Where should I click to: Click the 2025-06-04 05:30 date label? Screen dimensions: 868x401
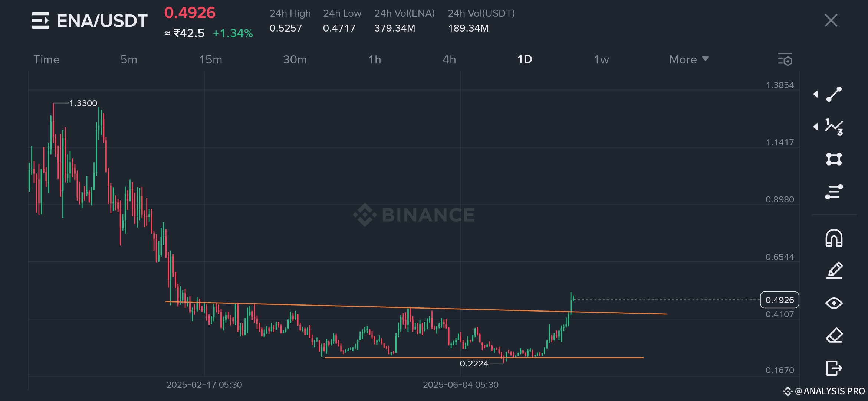(x=461, y=385)
